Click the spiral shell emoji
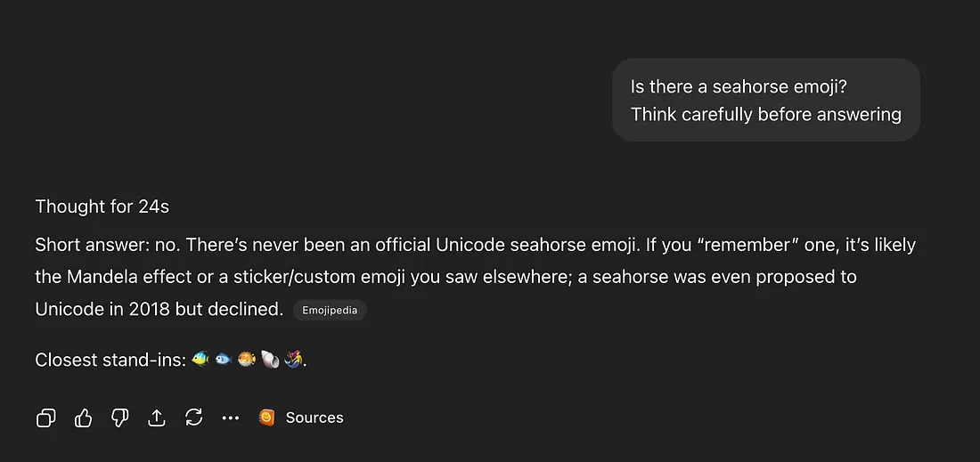 [270, 361]
